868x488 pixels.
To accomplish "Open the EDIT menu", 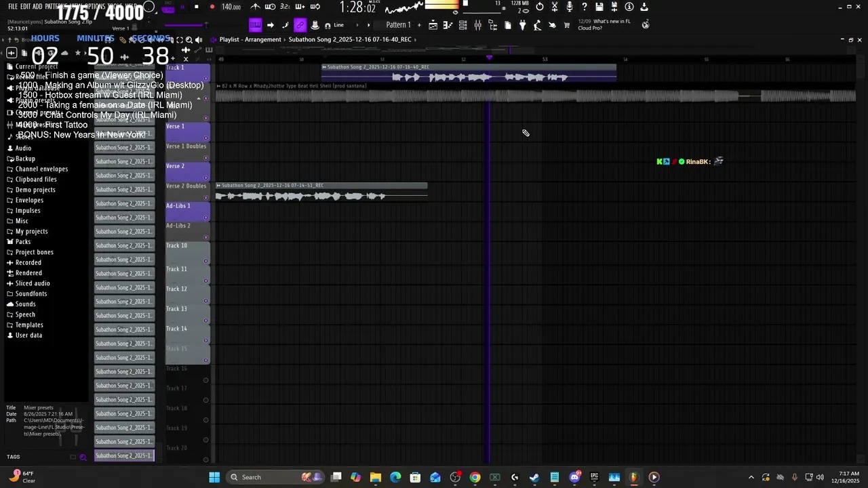I will pos(25,6).
